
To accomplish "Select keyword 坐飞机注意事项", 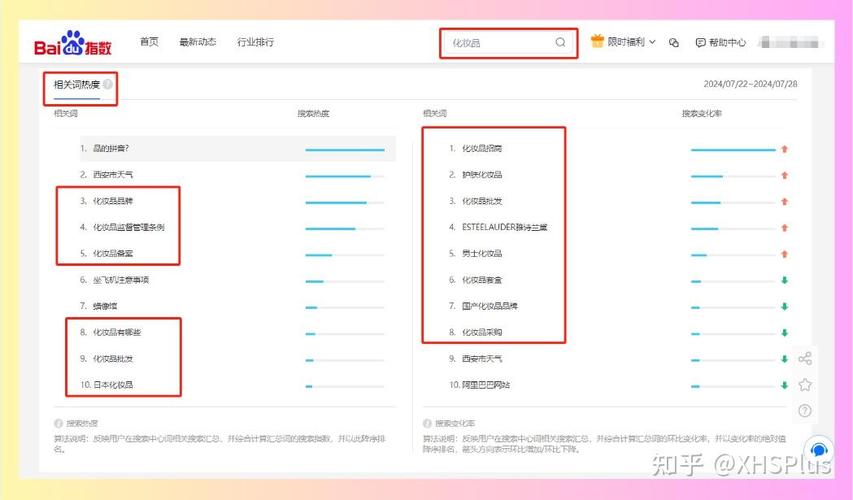I will click(x=121, y=280).
